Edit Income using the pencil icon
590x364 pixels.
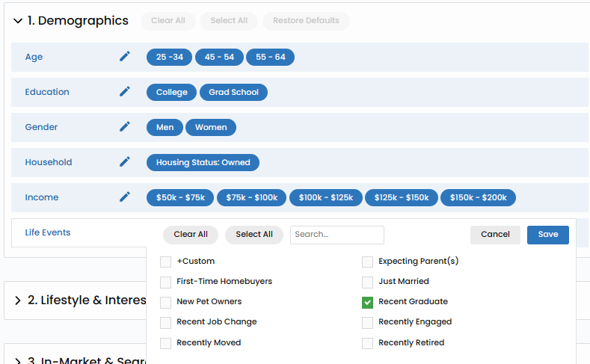tap(125, 197)
